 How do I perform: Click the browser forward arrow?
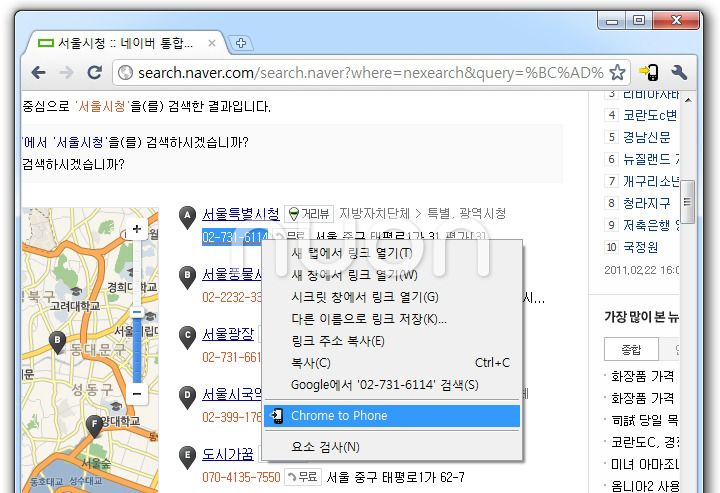67,73
